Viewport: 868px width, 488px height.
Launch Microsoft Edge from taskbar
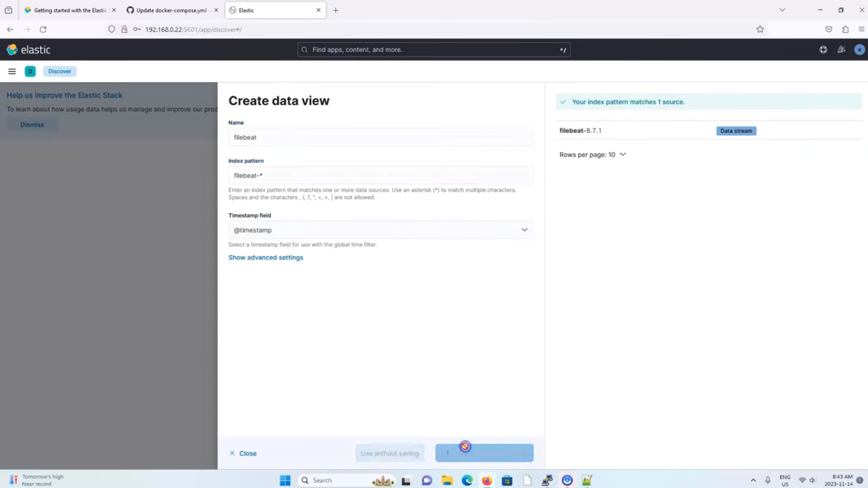tap(467, 480)
